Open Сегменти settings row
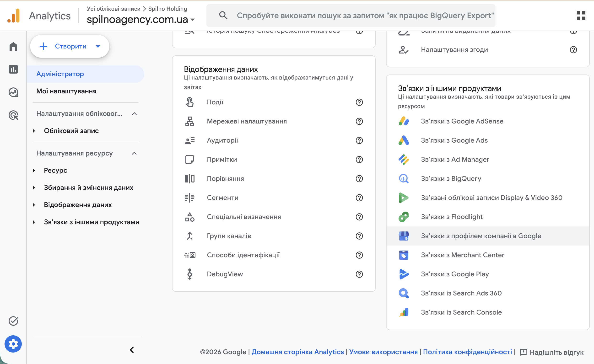This screenshot has width=594, height=364. pyautogui.click(x=274, y=198)
